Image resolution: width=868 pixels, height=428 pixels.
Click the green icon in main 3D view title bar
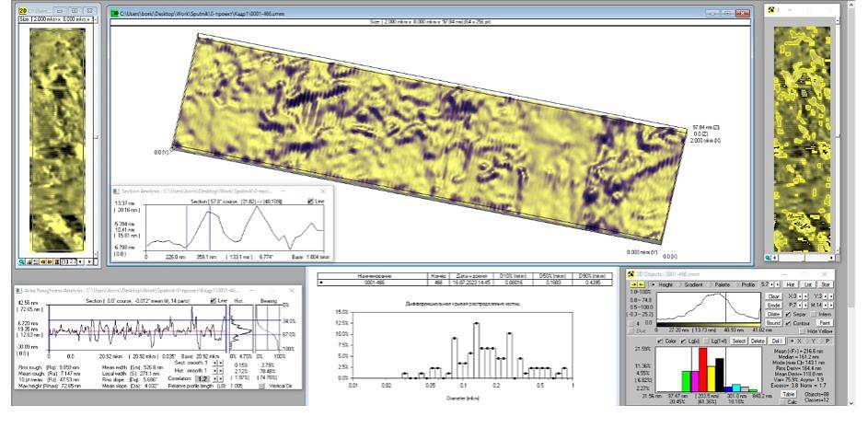click(114, 14)
